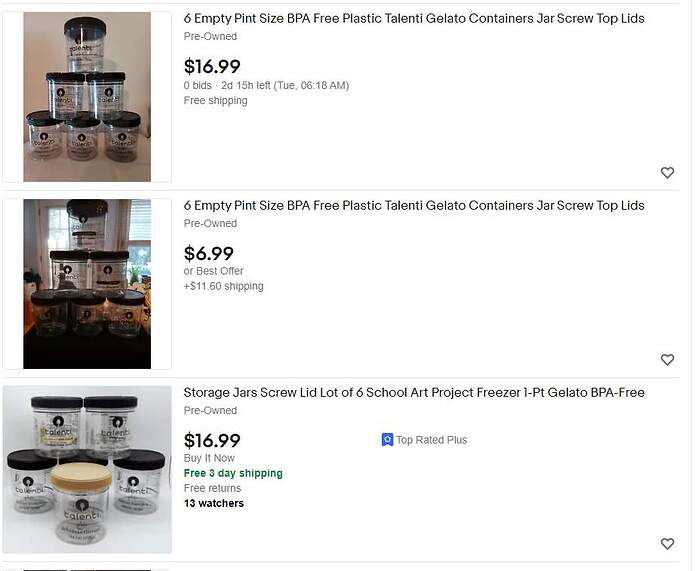This screenshot has width=700, height=571.
Task: Click watchlist heart on the 0-bids auction listing
Action: click(x=667, y=173)
